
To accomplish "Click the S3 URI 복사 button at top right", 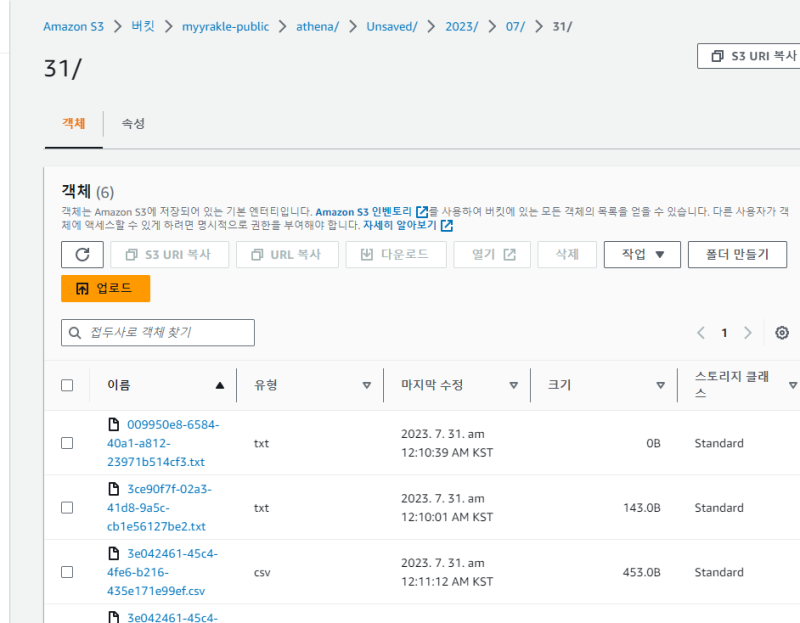I will coord(750,56).
